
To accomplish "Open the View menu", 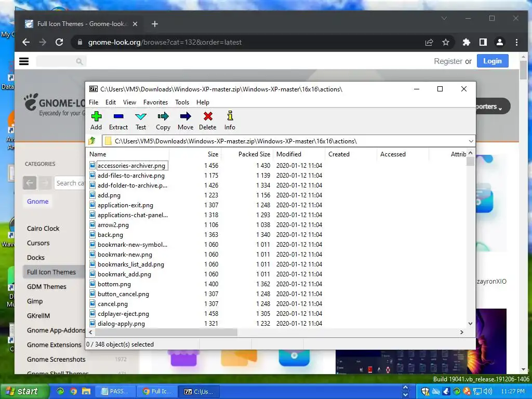I will click(x=129, y=102).
